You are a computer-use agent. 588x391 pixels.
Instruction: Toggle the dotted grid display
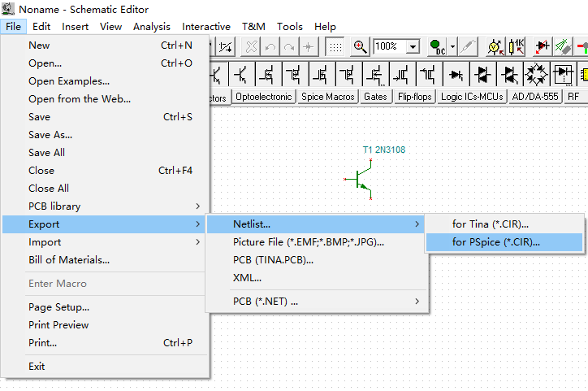(x=335, y=47)
